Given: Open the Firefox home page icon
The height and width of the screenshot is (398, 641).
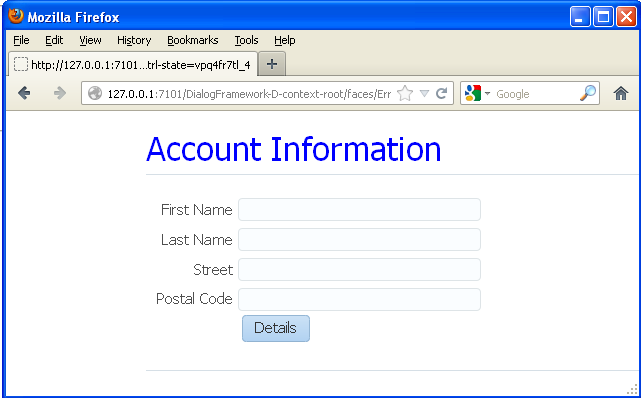Looking at the screenshot, I should (621, 94).
